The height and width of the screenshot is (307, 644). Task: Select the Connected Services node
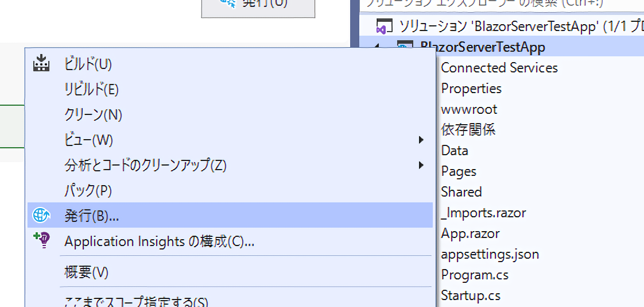click(499, 68)
